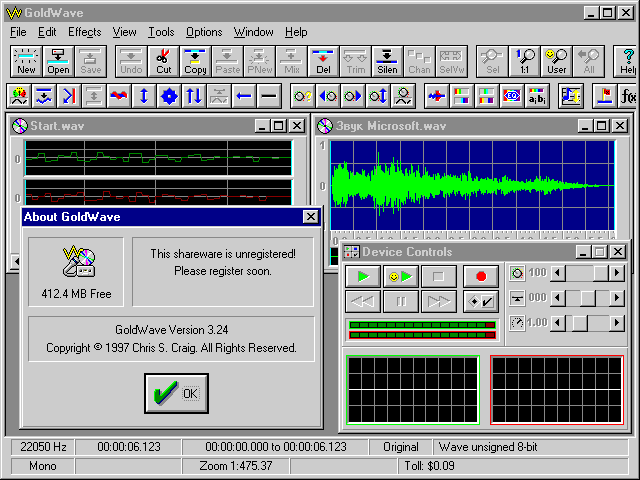Viewport: 640px width, 480px height.
Task: Click the volume 100 slider thumb
Action: click(601, 273)
